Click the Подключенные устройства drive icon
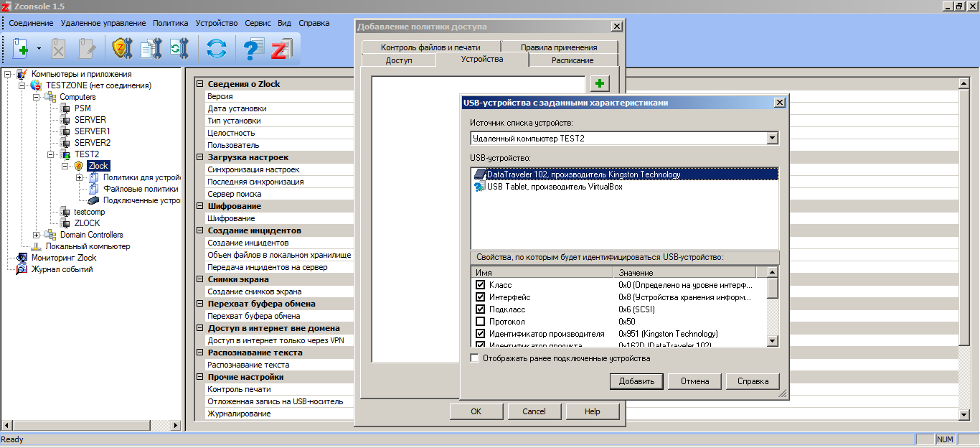Image resolution: width=980 pixels, height=448 pixels. point(93,200)
